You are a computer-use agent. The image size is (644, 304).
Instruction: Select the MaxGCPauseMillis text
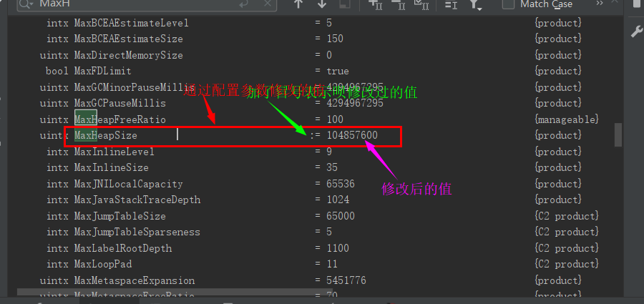(120, 103)
